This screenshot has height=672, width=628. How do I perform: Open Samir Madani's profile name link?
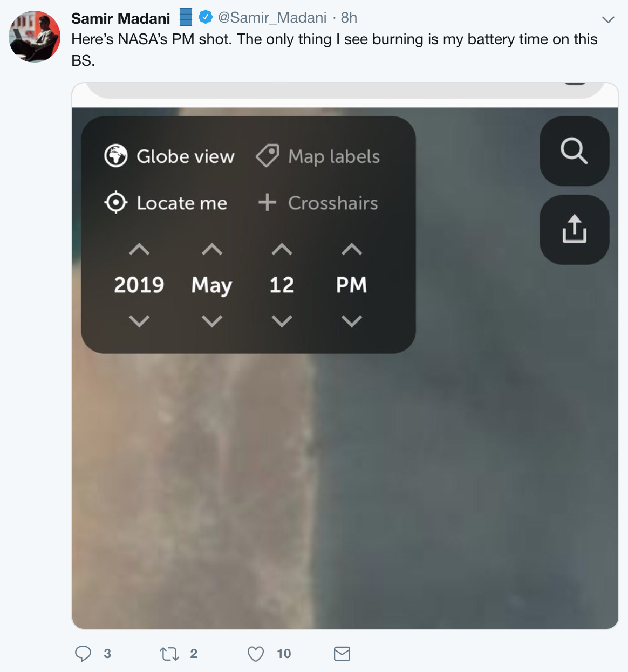[121, 18]
